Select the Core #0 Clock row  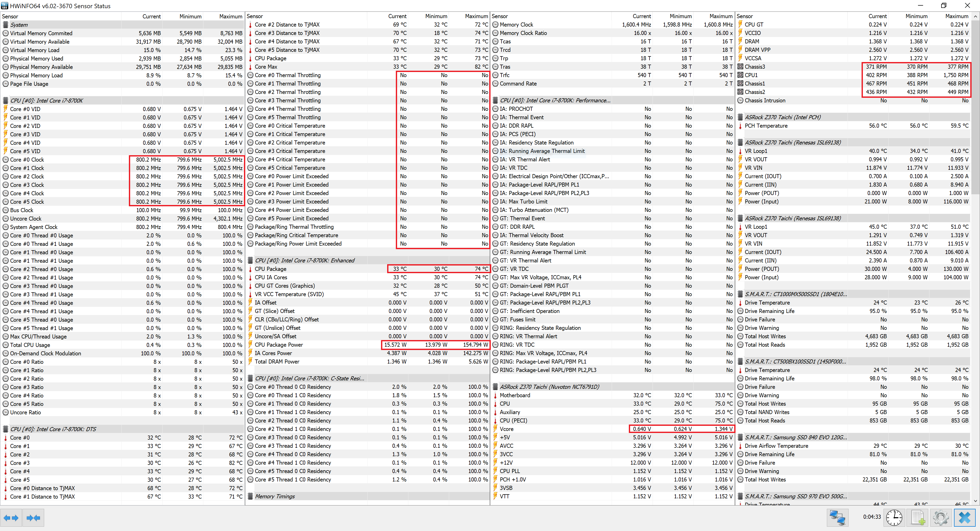coord(27,160)
